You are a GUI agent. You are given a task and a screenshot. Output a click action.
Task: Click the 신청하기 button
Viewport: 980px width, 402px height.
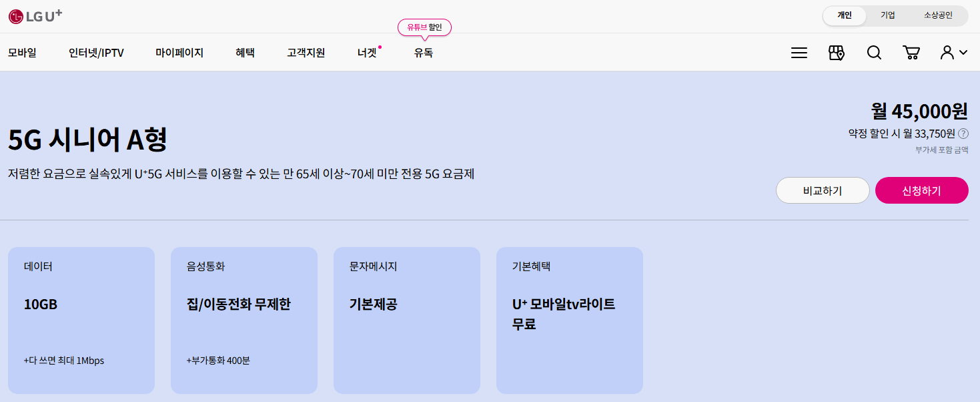[921, 190]
